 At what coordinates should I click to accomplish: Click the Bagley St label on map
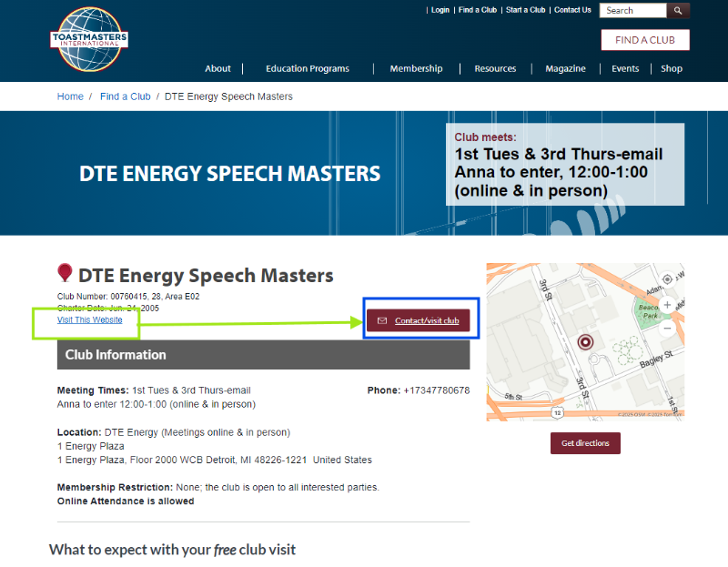pyautogui.click(x=656, y=359)
